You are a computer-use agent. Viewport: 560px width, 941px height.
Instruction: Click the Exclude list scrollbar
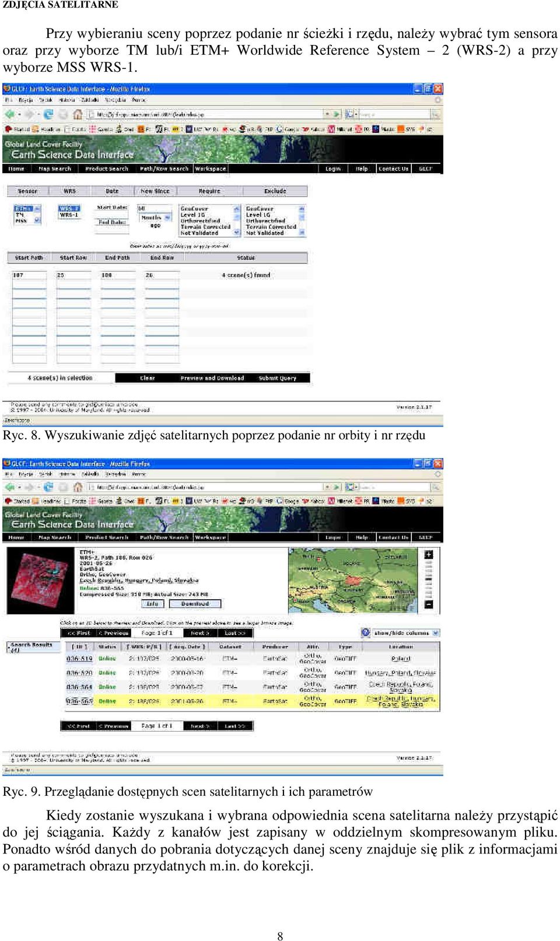point(302,221)
